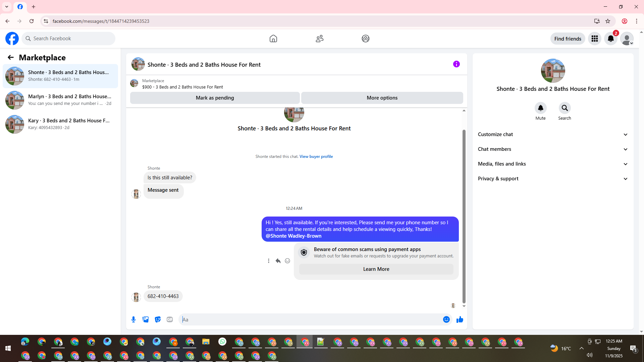
Task: Open Facebook notifications bell
Action: click(610, 39)
